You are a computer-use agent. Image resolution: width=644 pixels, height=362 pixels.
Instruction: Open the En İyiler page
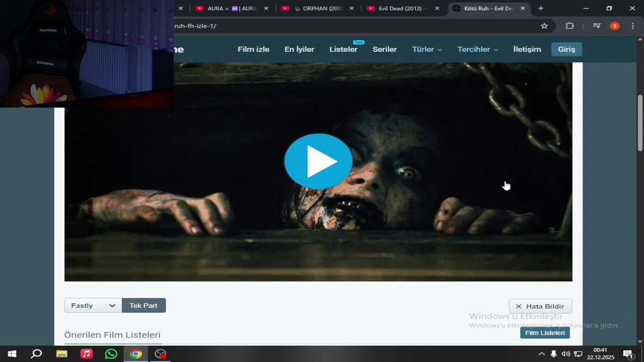coord(299,49)
